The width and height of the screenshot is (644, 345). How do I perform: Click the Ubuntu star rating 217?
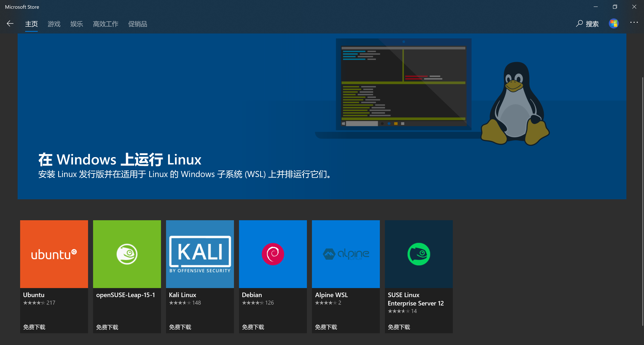coord(39,303)
